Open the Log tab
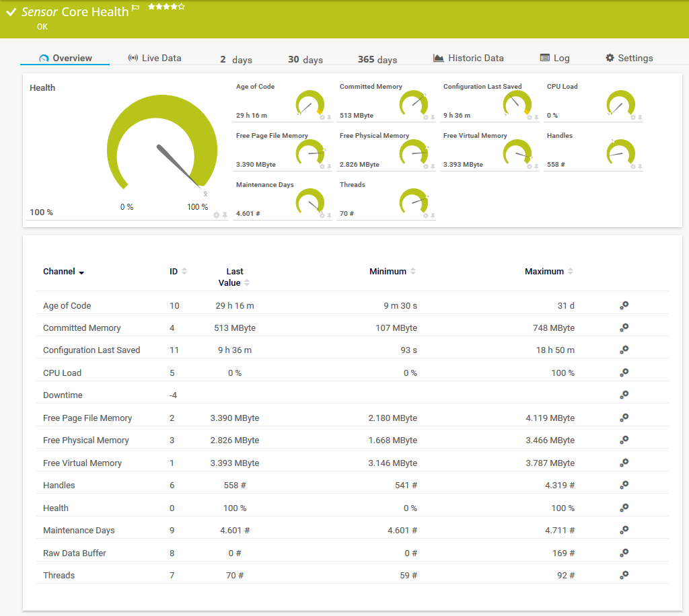 554,59
